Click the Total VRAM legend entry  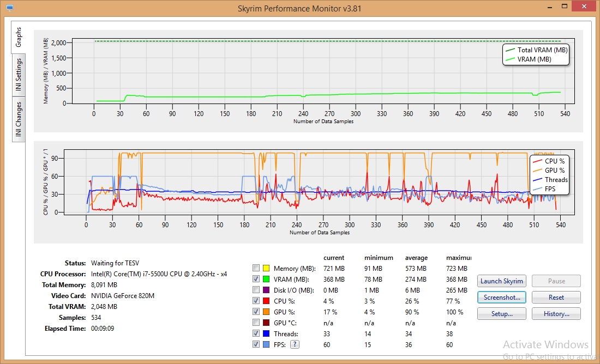click(537, 49)
